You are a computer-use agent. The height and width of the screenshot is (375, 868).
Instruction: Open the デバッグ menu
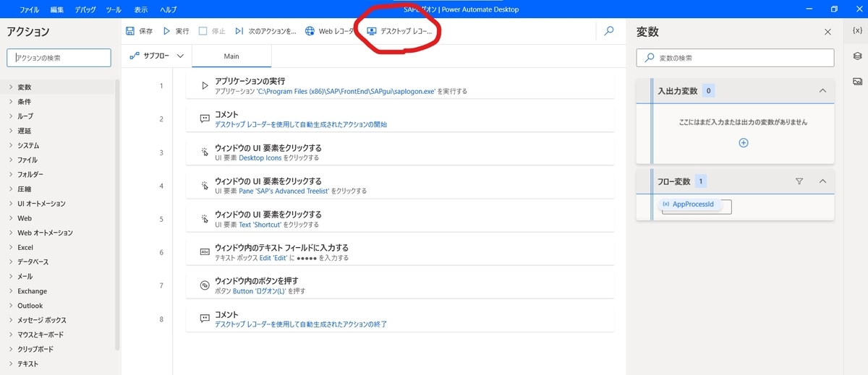point(85,9)
